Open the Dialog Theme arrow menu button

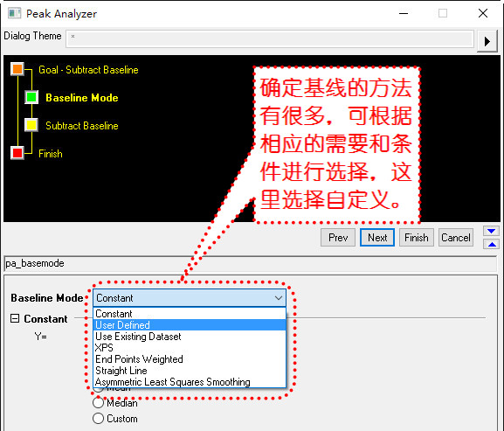pyautogui.click(x=487, y=41)
